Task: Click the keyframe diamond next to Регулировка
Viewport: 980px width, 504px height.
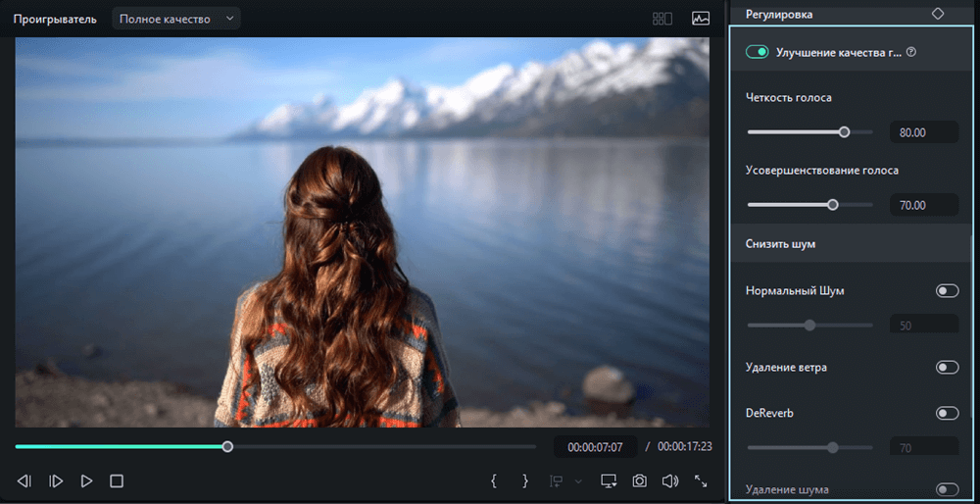Action: tap(938, 14)
